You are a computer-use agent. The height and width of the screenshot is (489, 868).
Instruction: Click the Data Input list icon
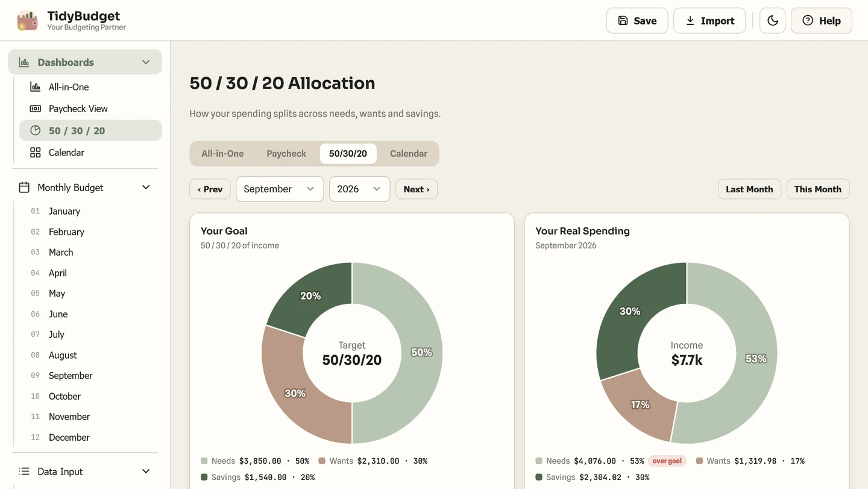click(x=24, y=472)
